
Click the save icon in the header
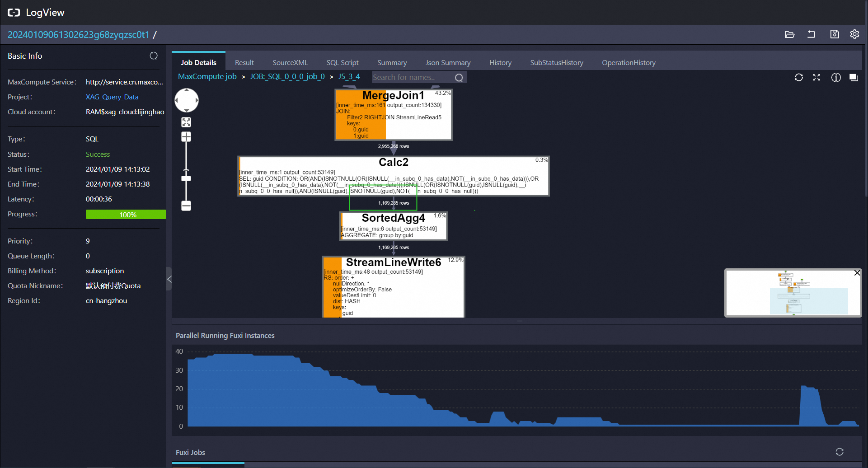click(x=835, y=34)
